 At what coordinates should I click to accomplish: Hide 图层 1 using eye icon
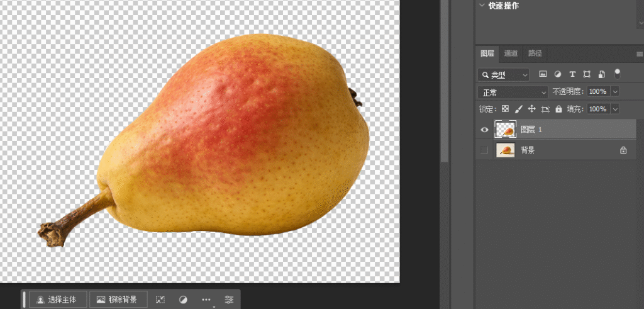click(x=484, y=130)
